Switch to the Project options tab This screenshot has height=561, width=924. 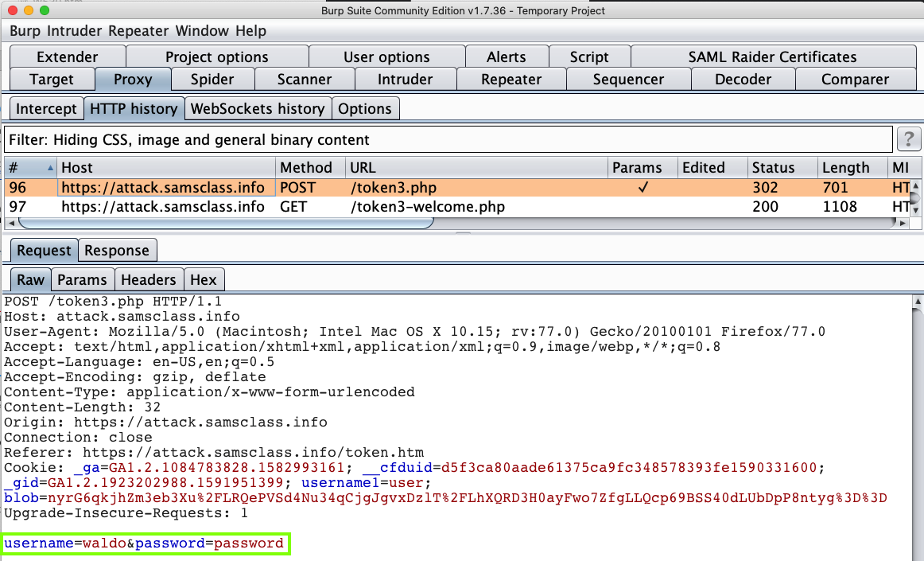click(x=217, y=56)
